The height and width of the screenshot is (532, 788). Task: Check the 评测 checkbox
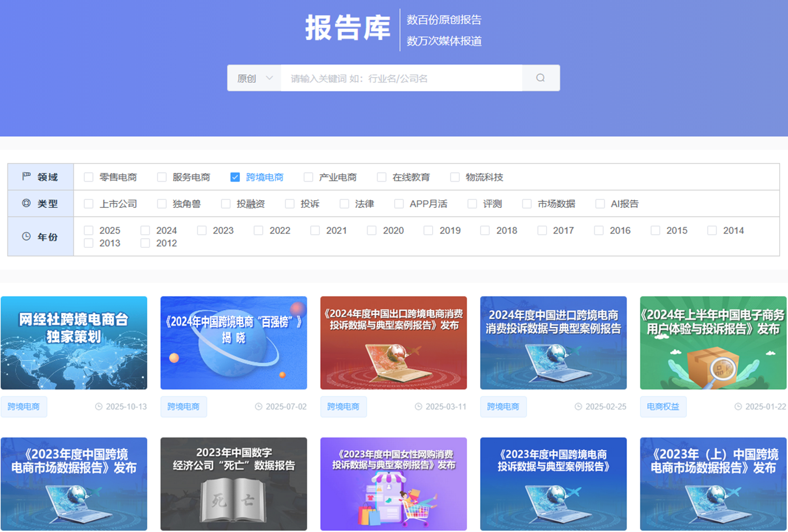coord(472,203)
